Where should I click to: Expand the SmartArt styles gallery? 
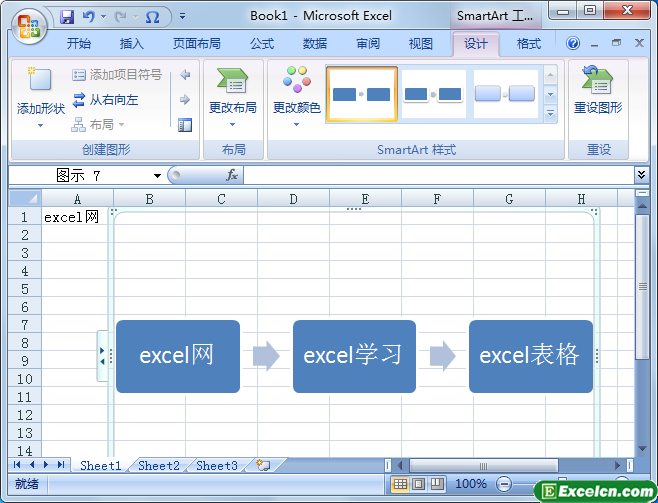click(550, 114)
